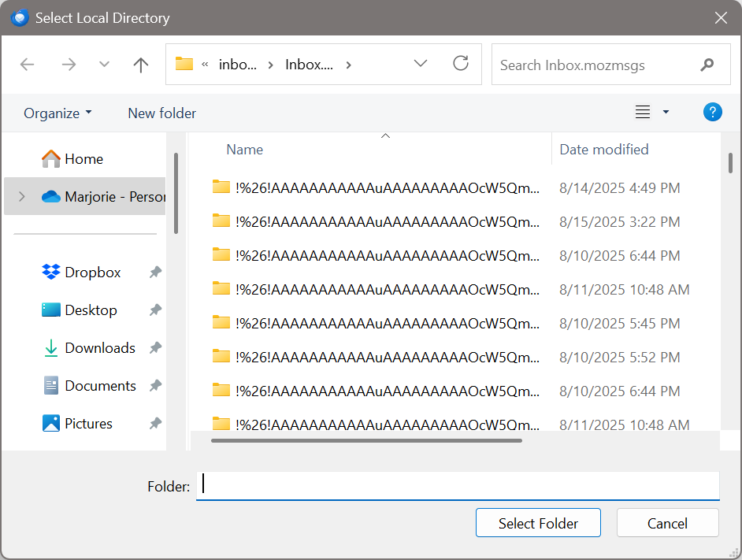Go up one folder level
742x560 pixels.
(141, 65)
